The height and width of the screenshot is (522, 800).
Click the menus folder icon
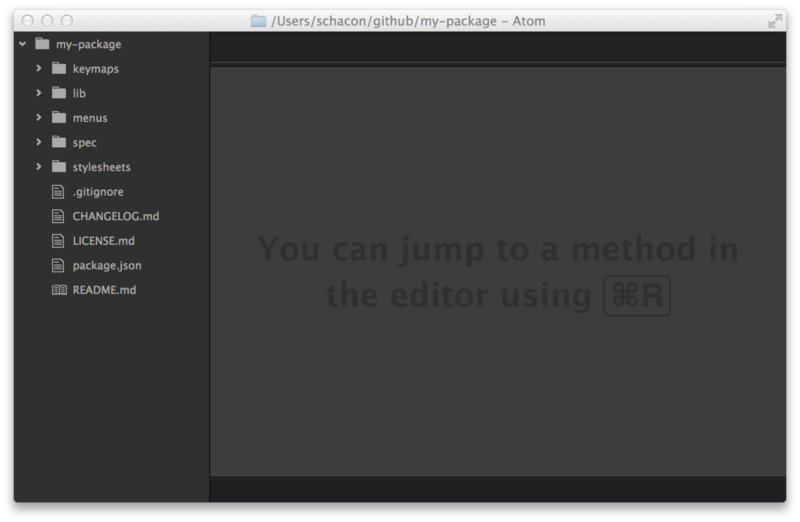[x=59, y=118]
